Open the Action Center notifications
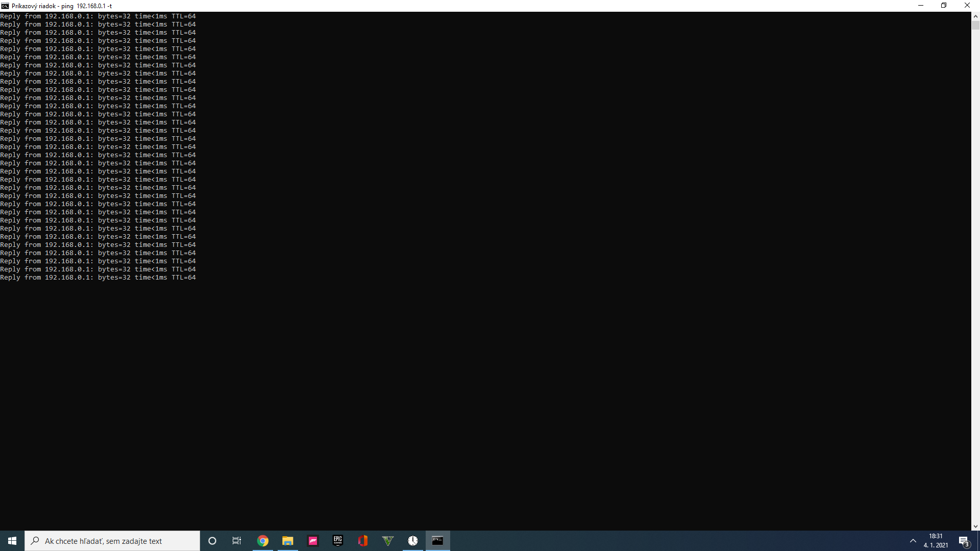Screen dimensions: 980x551 (964, 541)
